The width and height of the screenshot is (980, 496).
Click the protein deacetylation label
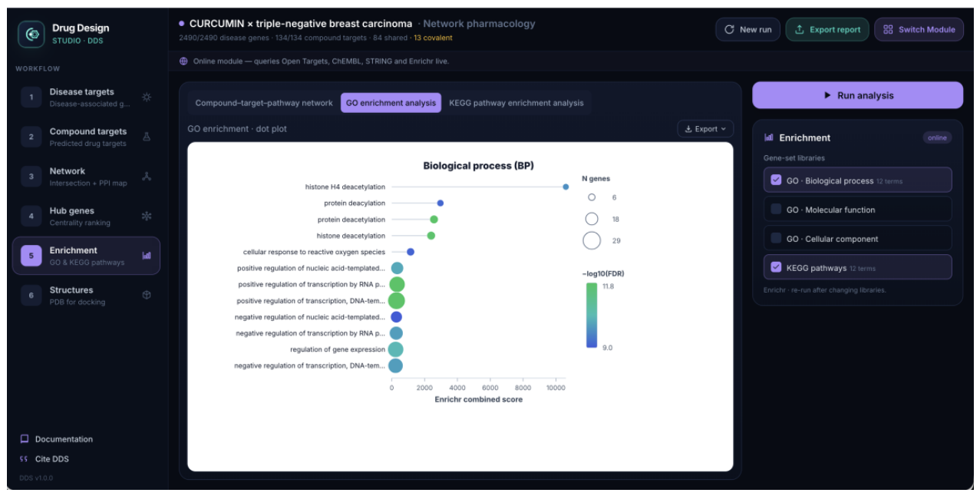(x=351, y=220)
